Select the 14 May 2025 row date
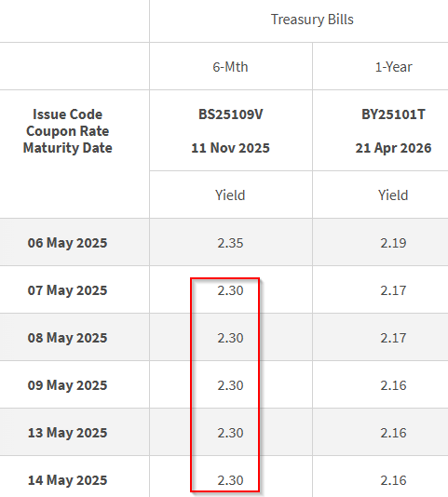 68,480
